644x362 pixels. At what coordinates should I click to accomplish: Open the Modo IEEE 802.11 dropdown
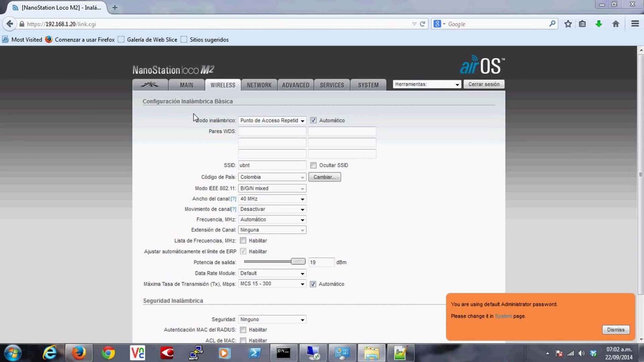272,188
